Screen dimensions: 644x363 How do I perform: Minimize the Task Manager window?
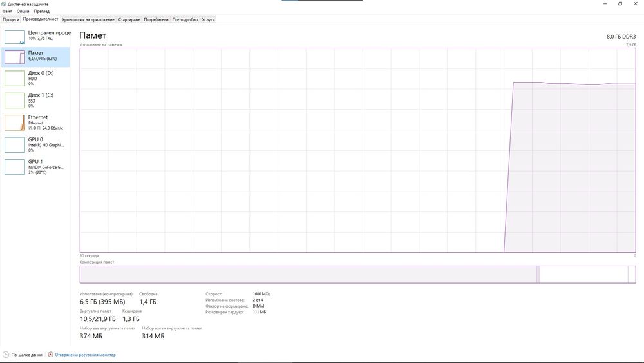pos(605,4)
